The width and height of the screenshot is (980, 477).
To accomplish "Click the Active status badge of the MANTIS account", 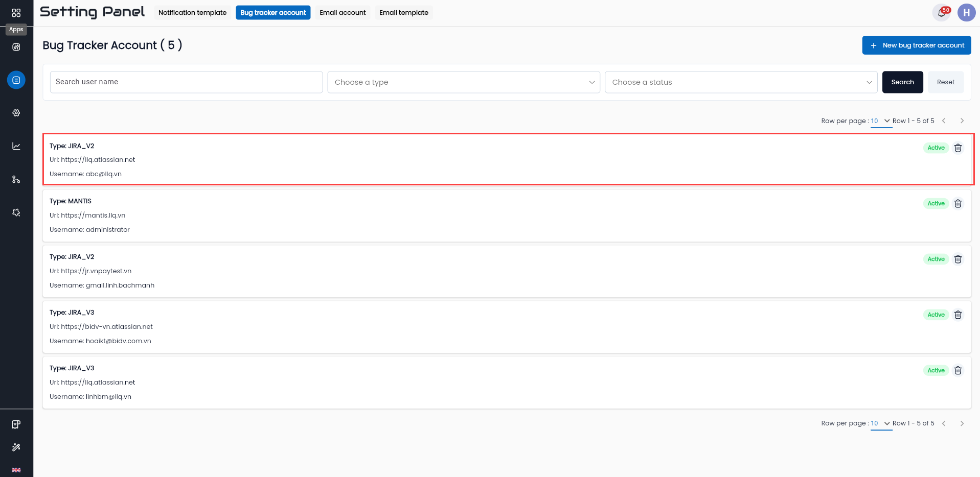I will (x=936, y=203).
